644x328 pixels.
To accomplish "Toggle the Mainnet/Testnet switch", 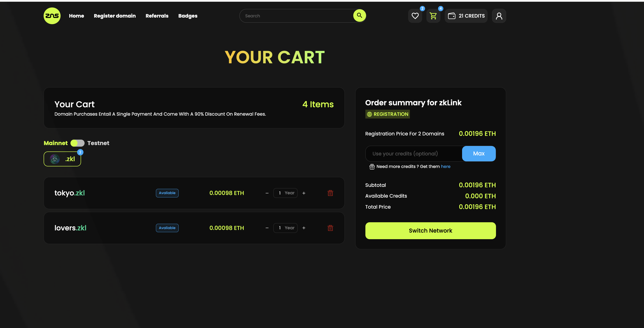I will [x=77, y=143].
